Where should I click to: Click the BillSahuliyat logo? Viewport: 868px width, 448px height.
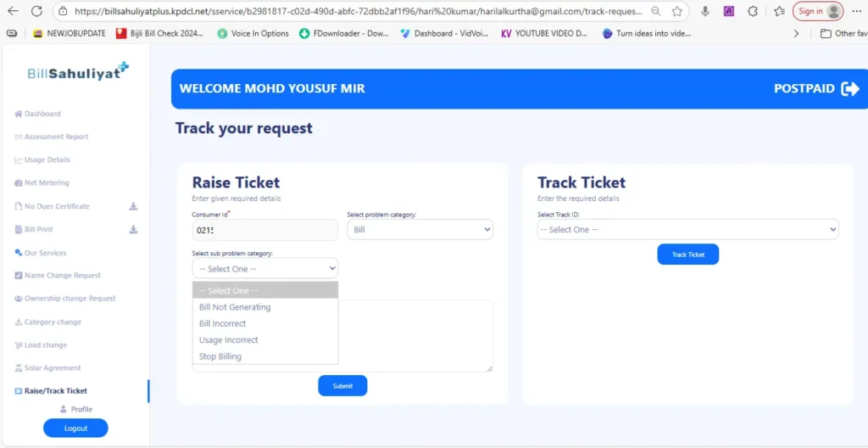pos(77,71)
